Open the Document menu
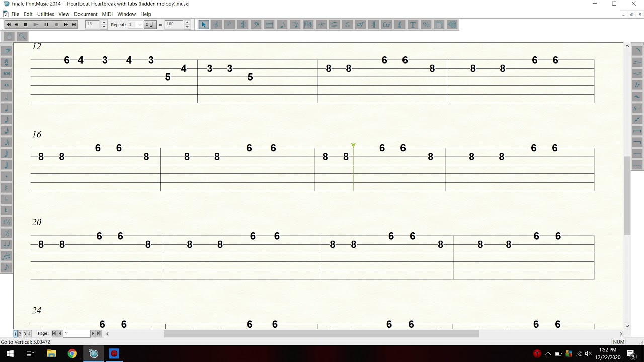The width and height of the screenshot is (644, 362). click(86, 14)
